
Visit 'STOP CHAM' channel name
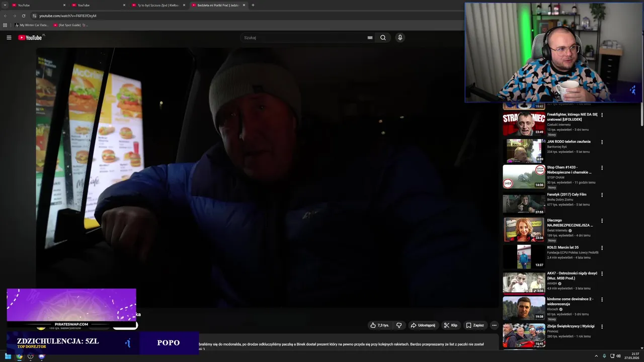tap(556, 177)
